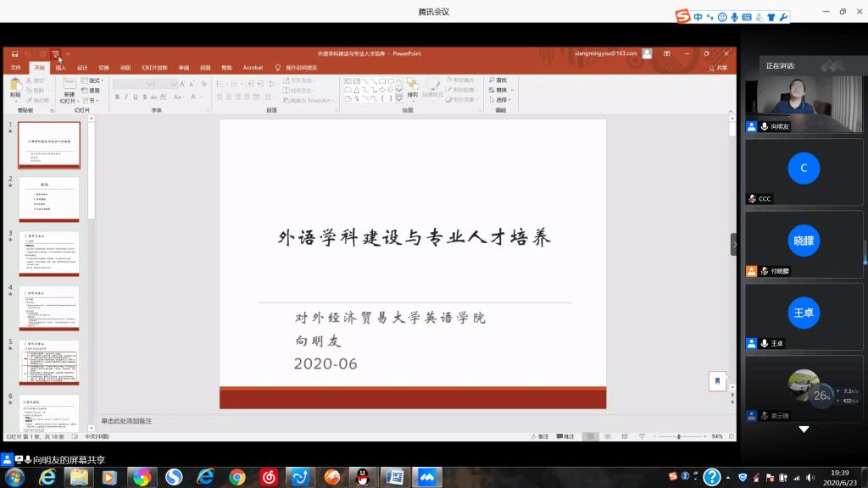Toggle Bold formatting in the font group
The width and height of the screenshot is (868, 488).
(x=117, y=97)
